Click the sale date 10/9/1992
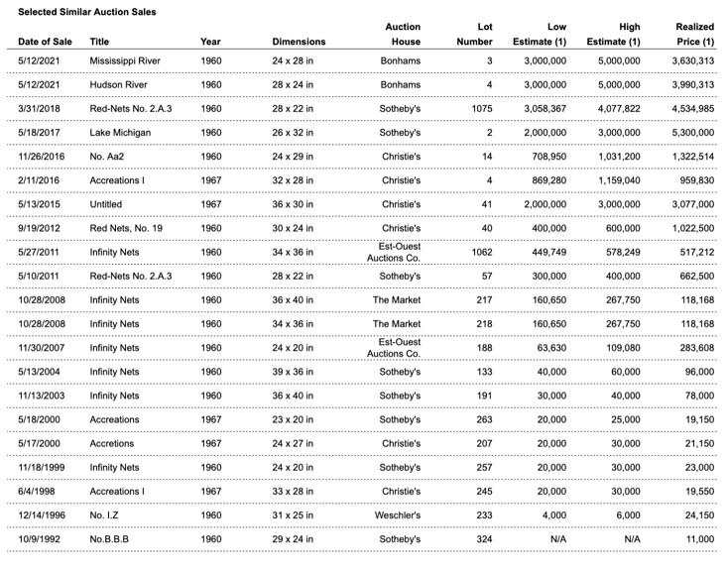 tap(40, 539)
